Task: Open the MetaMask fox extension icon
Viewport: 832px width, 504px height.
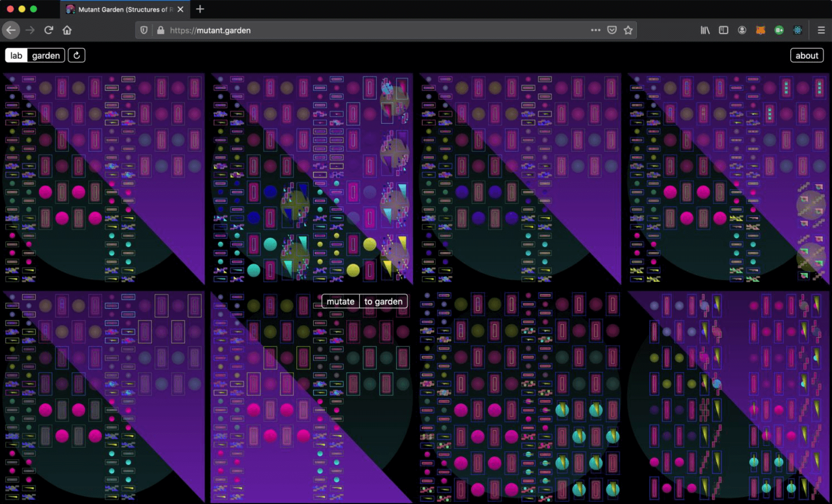Action: (x=761, y=30)
